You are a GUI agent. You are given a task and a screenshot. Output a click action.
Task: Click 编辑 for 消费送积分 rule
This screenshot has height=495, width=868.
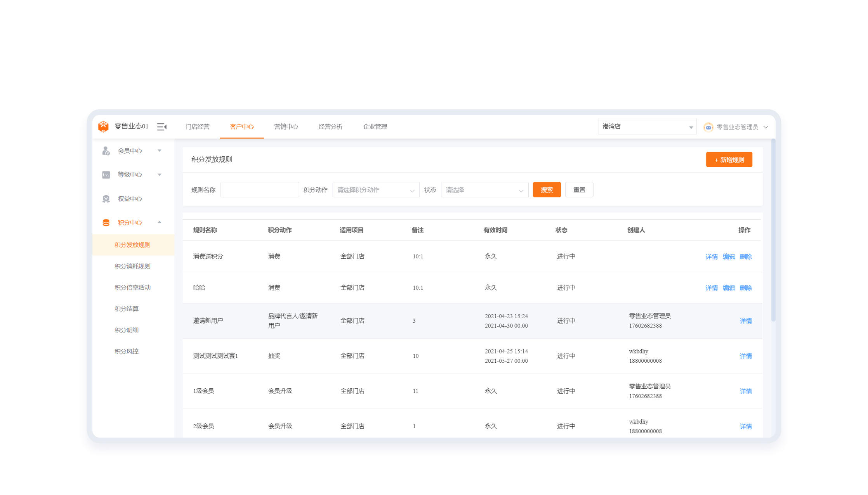tap(729, 256)
